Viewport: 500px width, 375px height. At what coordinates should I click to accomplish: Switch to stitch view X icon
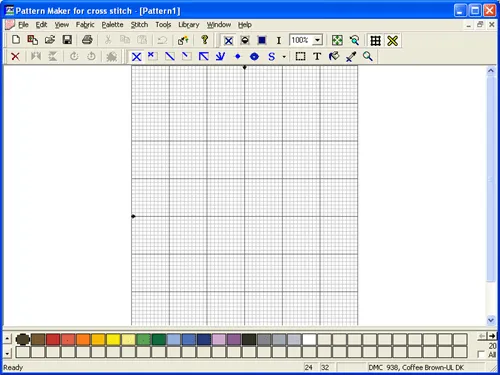point(228,41)
